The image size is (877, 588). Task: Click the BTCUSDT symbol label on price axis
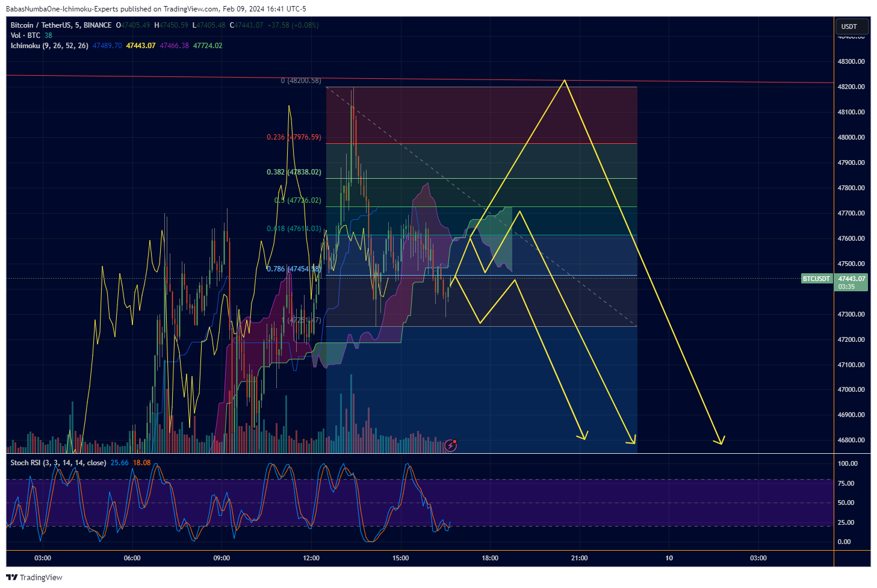[x=817, y=279]
